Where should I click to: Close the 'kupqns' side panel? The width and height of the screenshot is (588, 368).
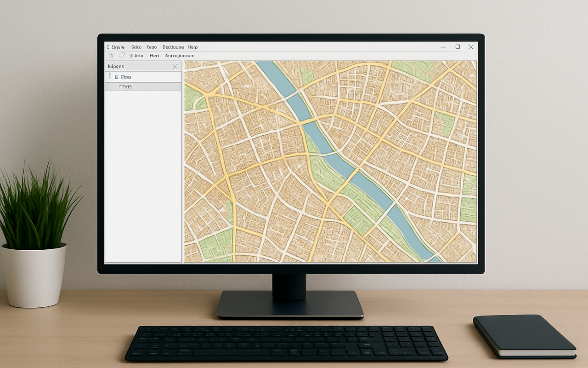coord(175,67)
